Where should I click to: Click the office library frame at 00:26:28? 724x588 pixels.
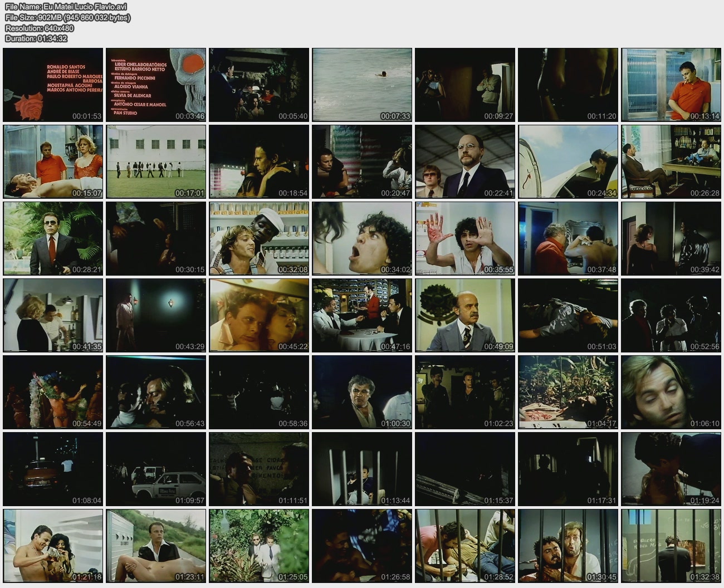click(671, 161)
